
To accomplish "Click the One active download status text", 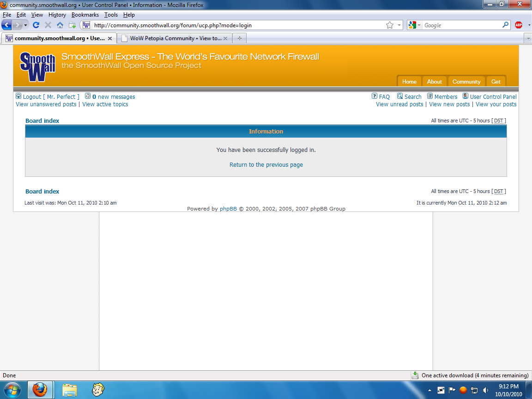I will pyautogui.click(x=475, y=375).
